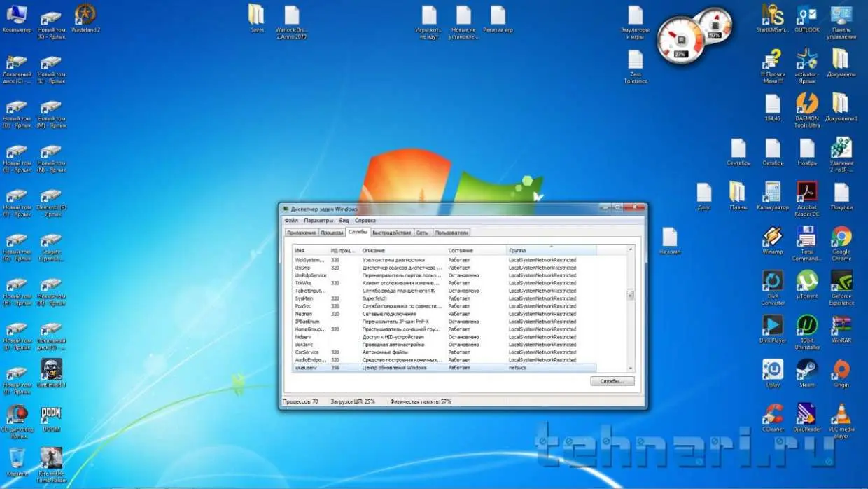Open Acrobat Reader DC shortcut
The image size is (868, 489).
pos(807,199)
